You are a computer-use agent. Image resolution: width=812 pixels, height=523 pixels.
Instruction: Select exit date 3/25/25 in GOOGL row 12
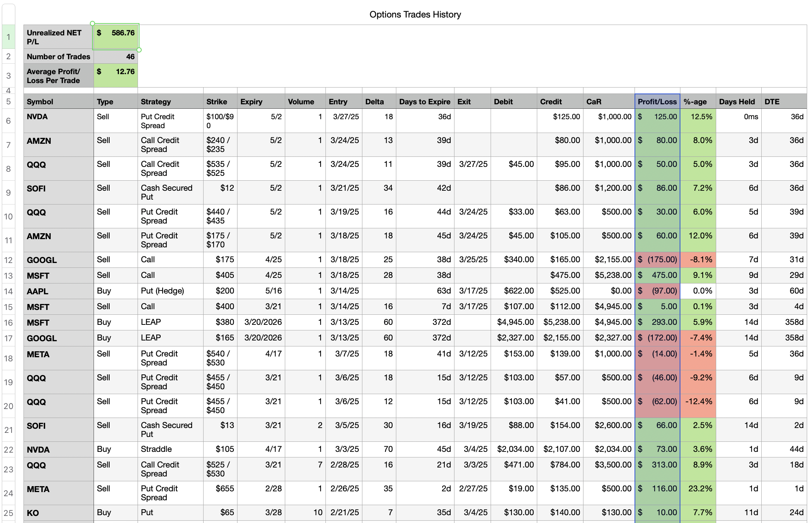click(x=472, y=260)
